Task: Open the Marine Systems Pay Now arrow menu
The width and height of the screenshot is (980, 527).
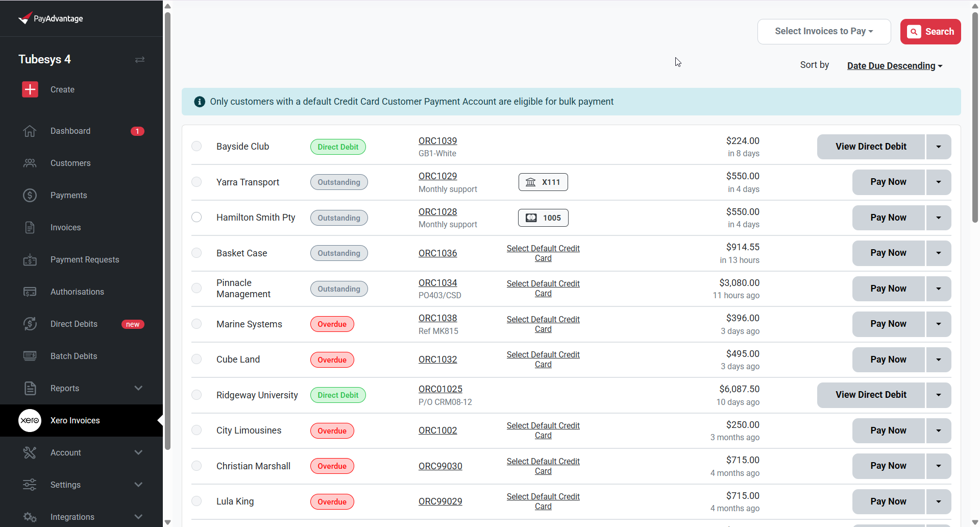Action: (x=939, y=324)
